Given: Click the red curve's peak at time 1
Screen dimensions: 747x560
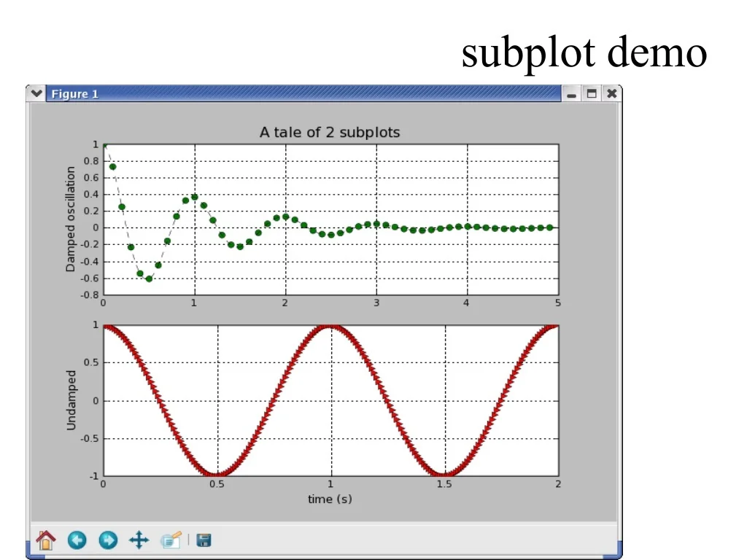Looking at the screenshot, I should click(x=330, y=326).
